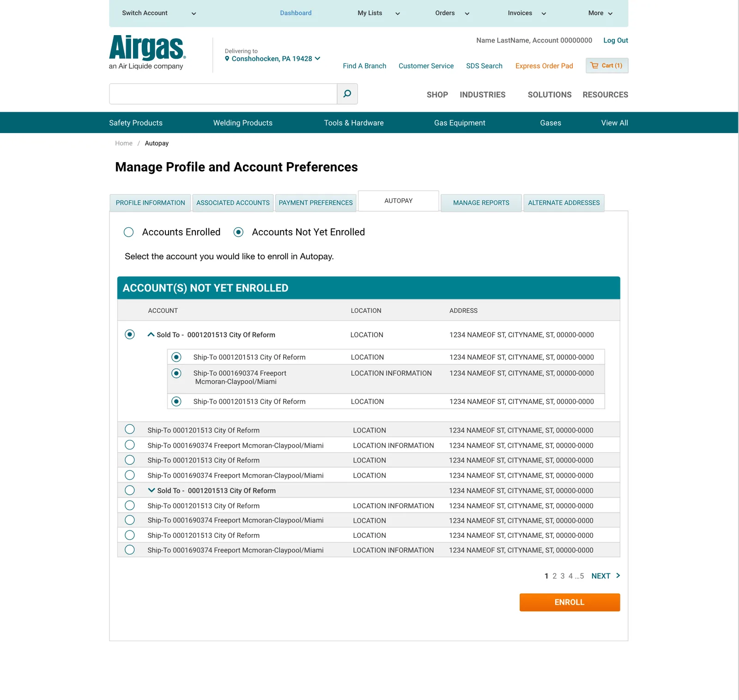Click NEXT pagination link

click(601, 576)
